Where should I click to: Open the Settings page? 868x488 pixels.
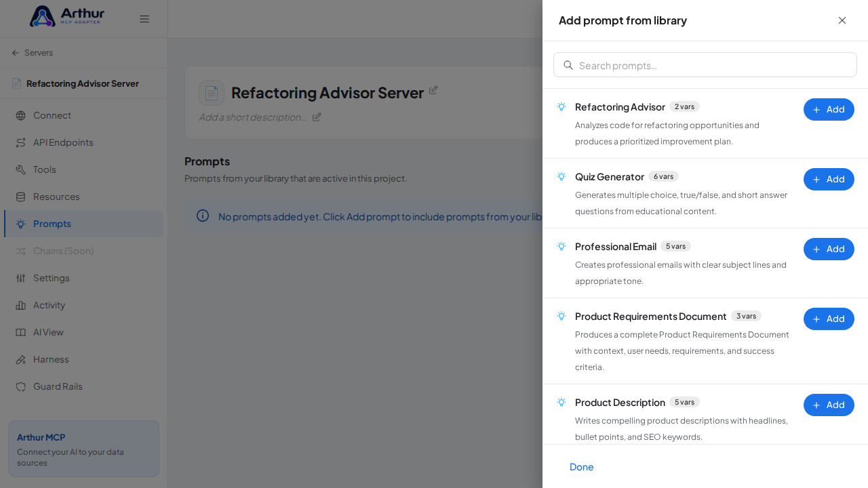click(84, 278)
